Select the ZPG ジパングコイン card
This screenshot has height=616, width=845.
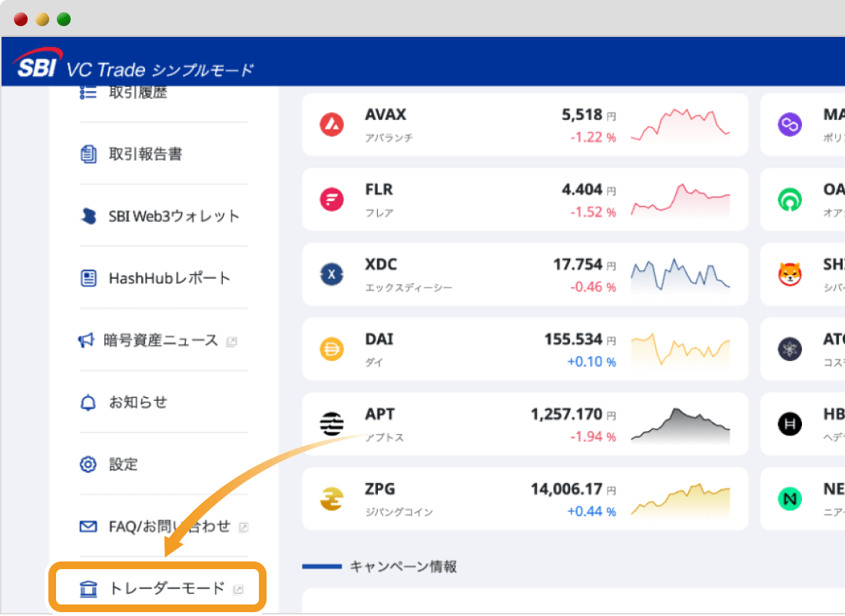point(525,498)
